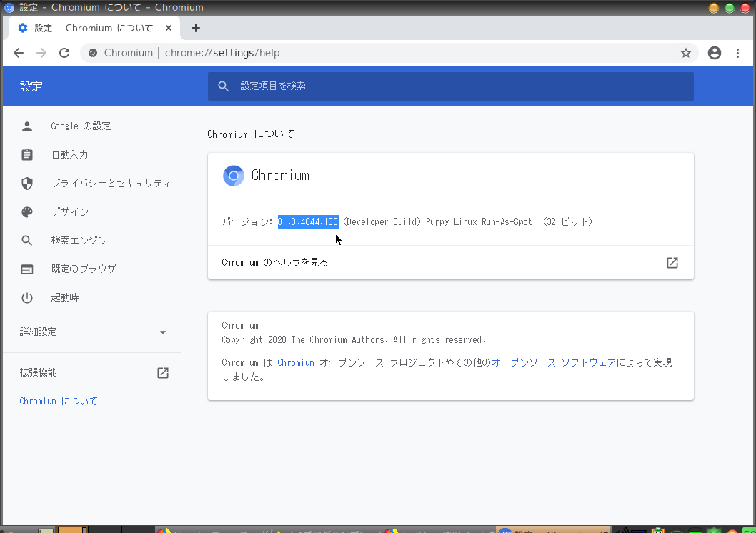Open 拡張機能 via its external-link icon

[162, 372]
